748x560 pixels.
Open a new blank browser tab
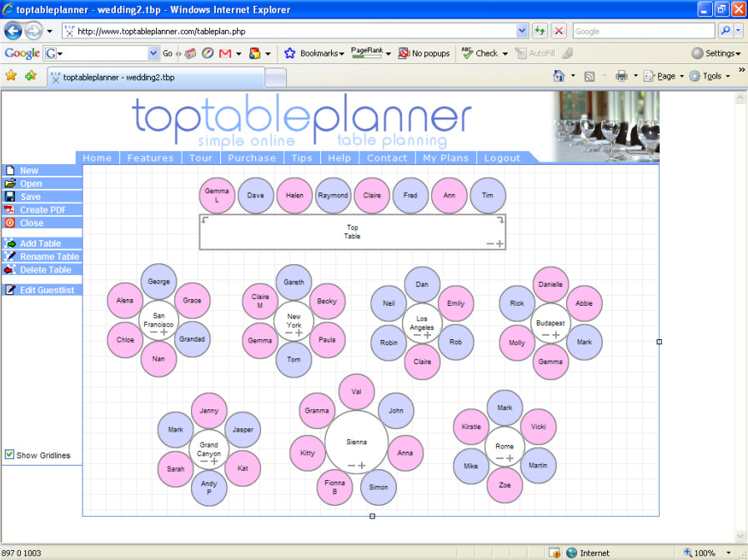point(276,77)
